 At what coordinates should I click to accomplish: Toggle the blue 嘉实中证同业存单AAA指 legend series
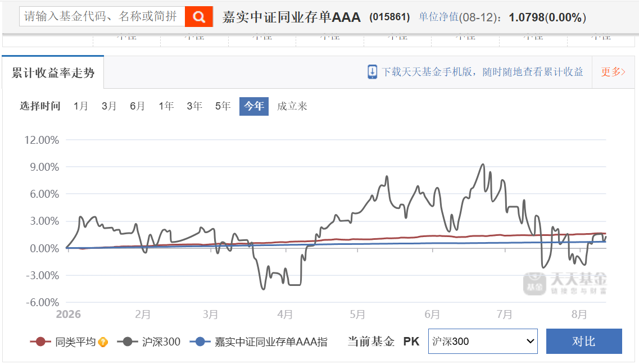tap(259, 342)
